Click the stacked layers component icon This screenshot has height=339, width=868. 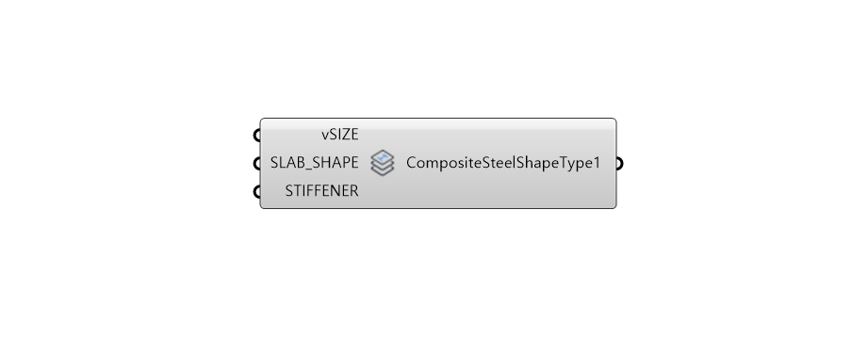point(382,163)
